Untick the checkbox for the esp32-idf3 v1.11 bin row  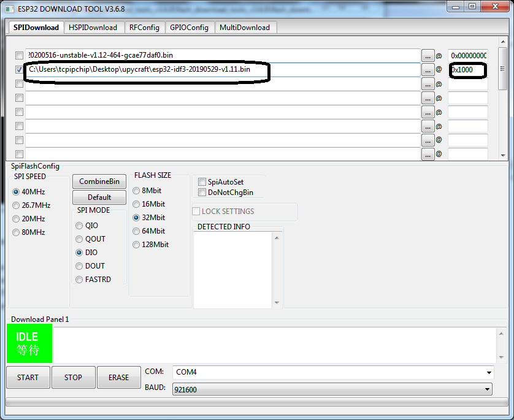20,69
